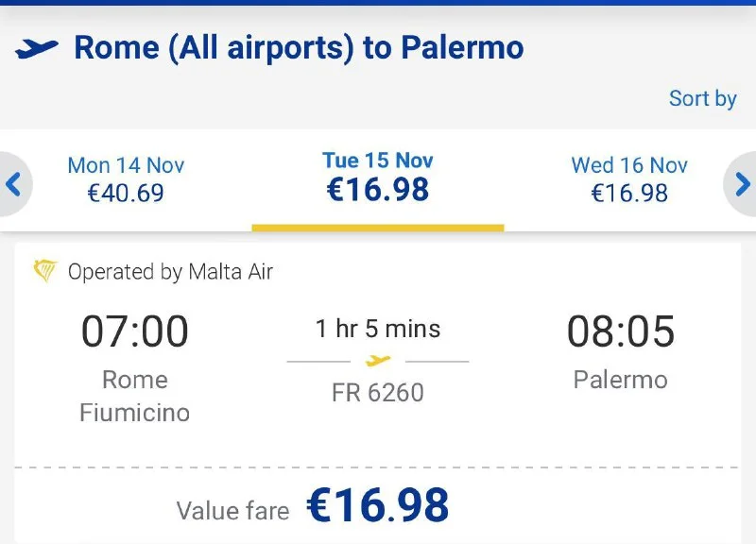
Task: Click the 08:05 arrival time
Action: coord(621,331)
